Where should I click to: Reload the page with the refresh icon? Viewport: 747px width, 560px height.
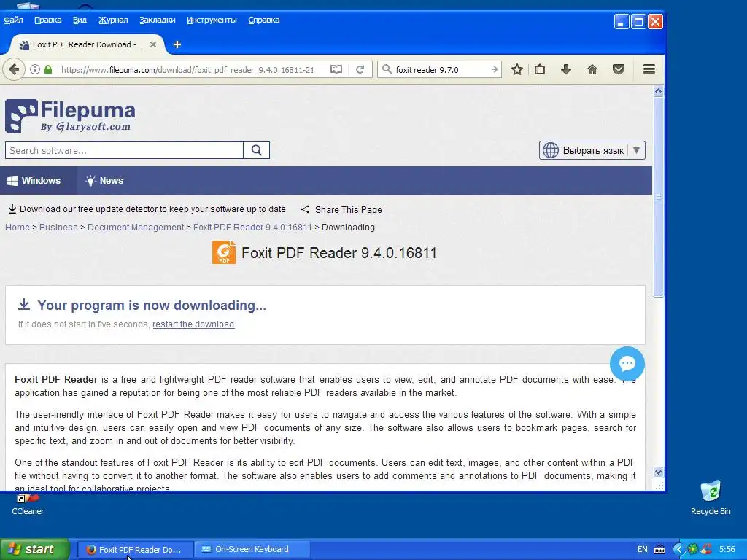[360, 69]
